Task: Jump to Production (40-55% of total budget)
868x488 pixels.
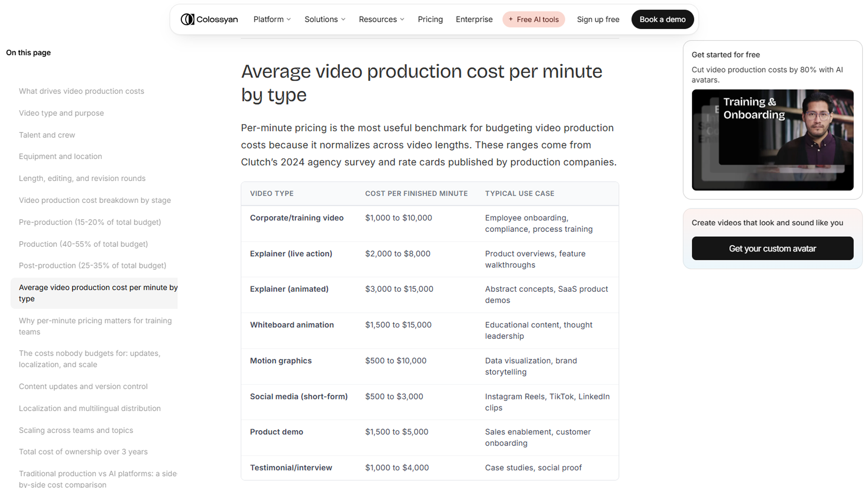Action: [83, 244]
